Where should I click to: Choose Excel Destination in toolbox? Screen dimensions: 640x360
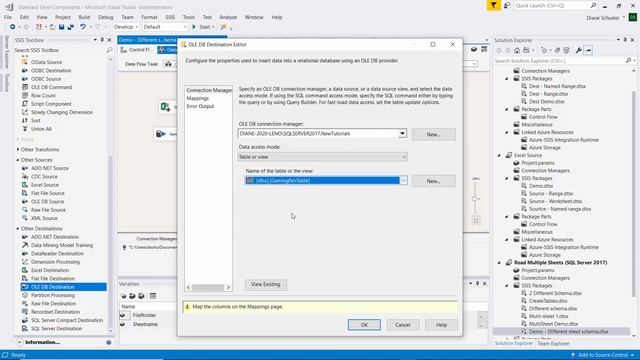pyautogui.click(x=50, y=270)
